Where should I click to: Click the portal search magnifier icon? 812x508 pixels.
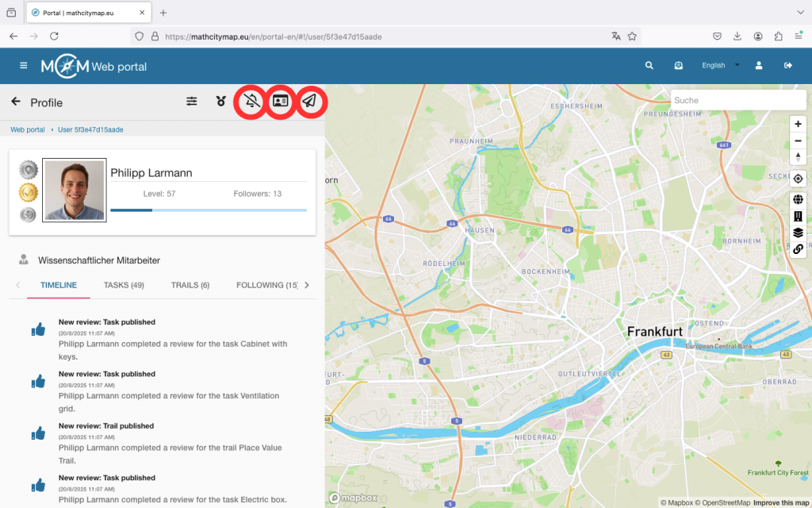(649, 66)
